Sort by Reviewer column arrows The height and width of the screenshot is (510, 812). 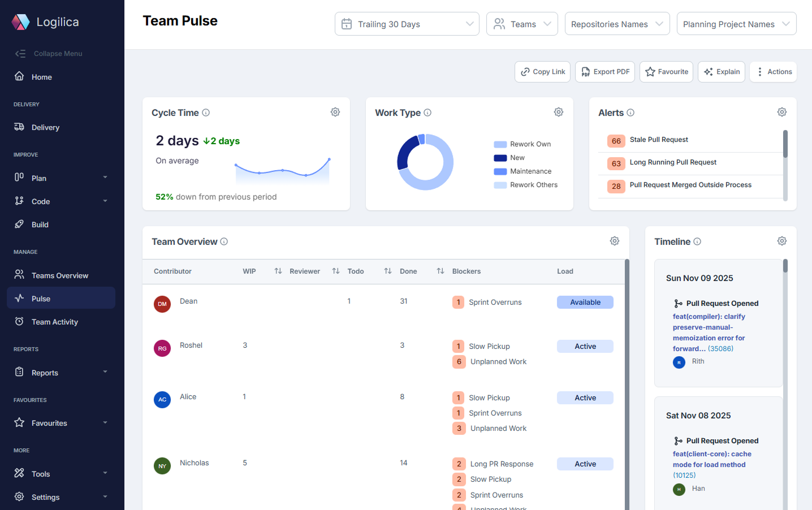pos(336,271)
